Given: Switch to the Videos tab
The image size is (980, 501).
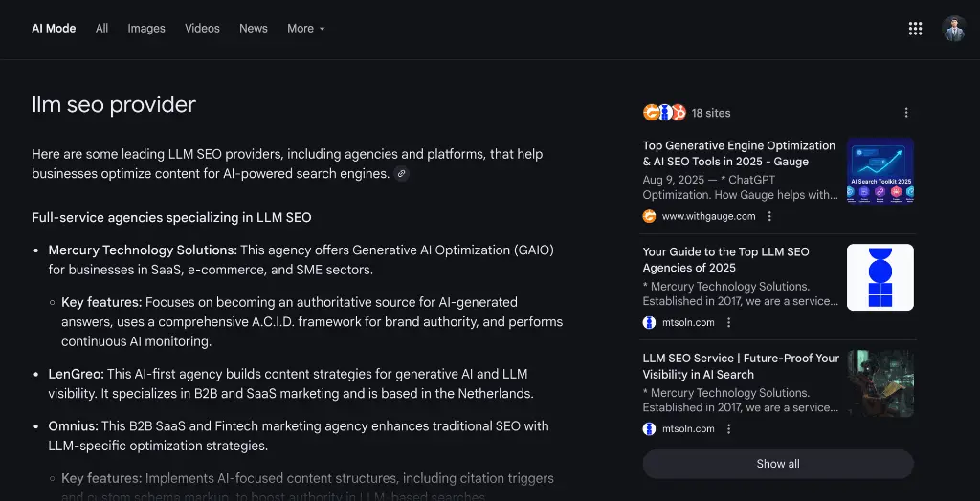Looking at the screenshot, I should 202,28.
